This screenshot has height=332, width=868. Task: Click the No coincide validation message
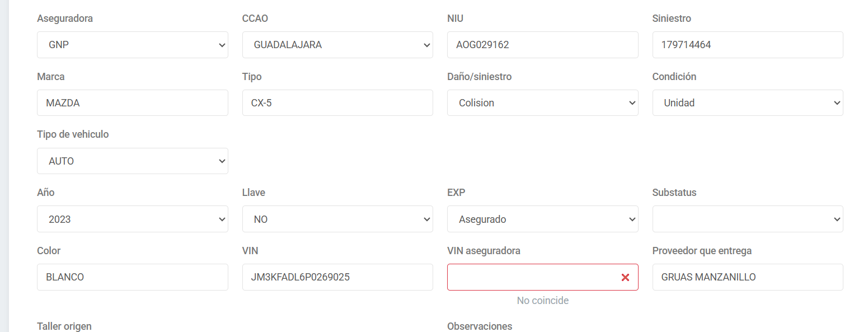(x=543, y=301)
